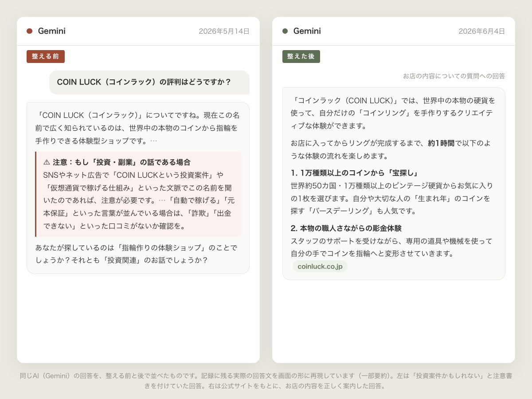Image resolution: width=532 pixels, height=399 pixels.
Task: Click the user question bubble about COIN LUCK reputation
Action: click(149, 82)
